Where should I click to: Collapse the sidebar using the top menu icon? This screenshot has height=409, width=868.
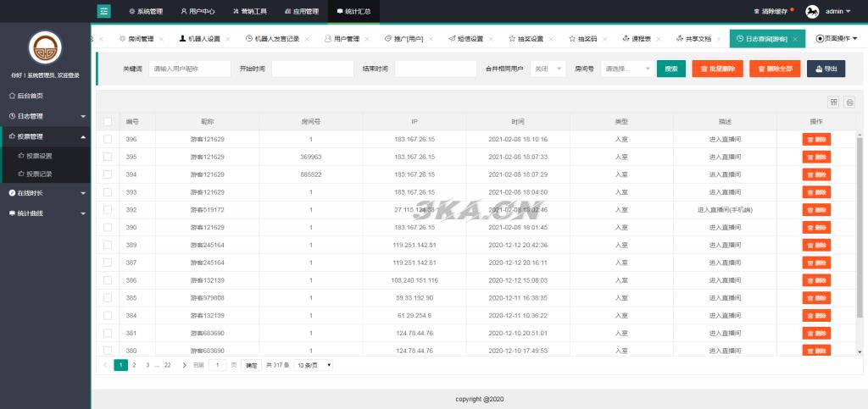click(x=104, y=11)
